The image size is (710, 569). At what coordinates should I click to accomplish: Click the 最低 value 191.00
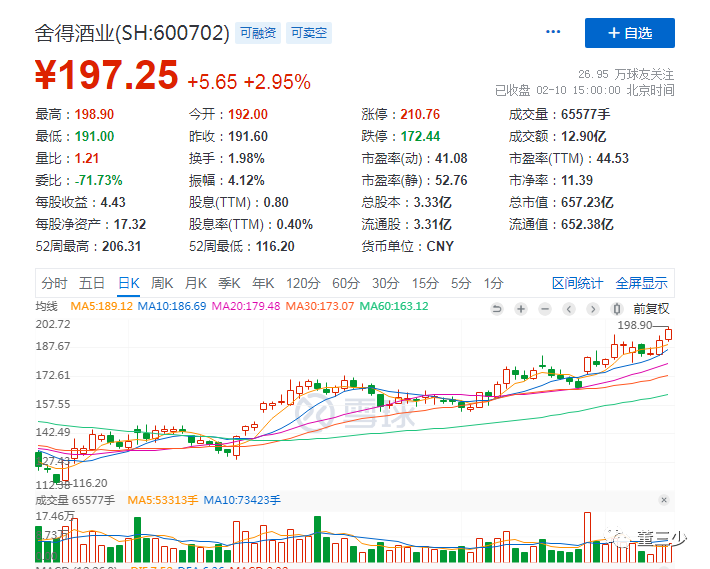tap(94, 136)
